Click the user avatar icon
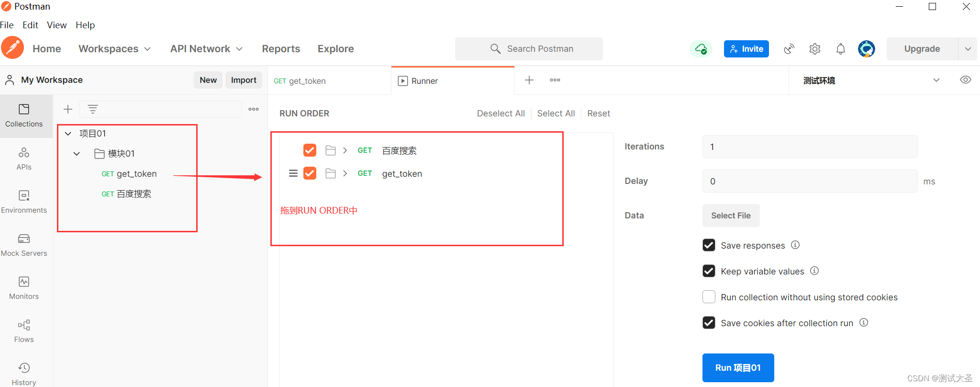 [867, 49]
